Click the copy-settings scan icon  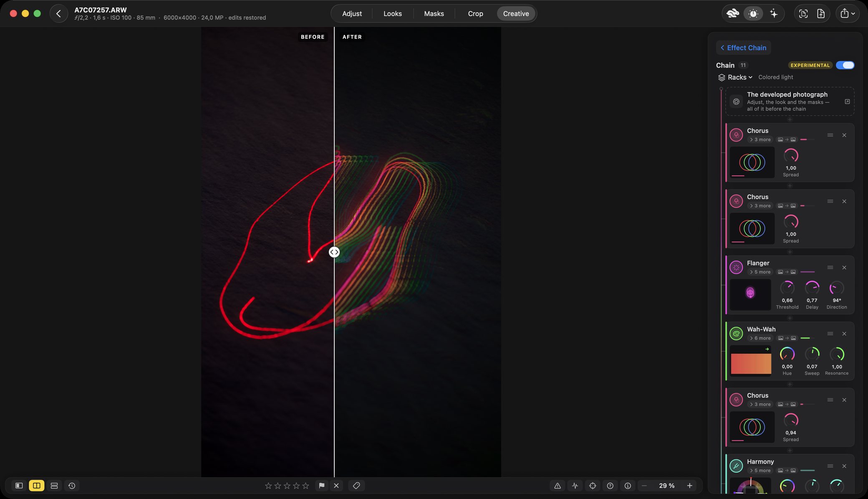click(x=803, y=14)
